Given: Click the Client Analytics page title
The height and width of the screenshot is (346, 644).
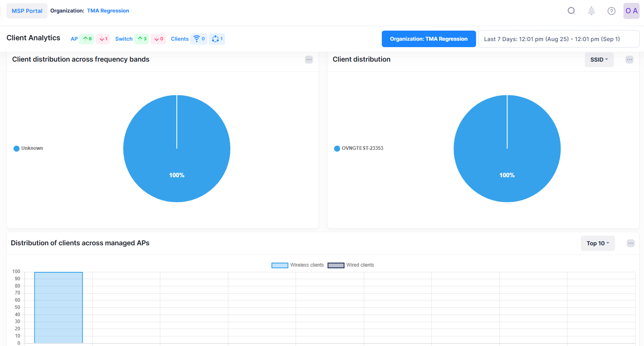Looking at the screenshot, I should [33, 38].
